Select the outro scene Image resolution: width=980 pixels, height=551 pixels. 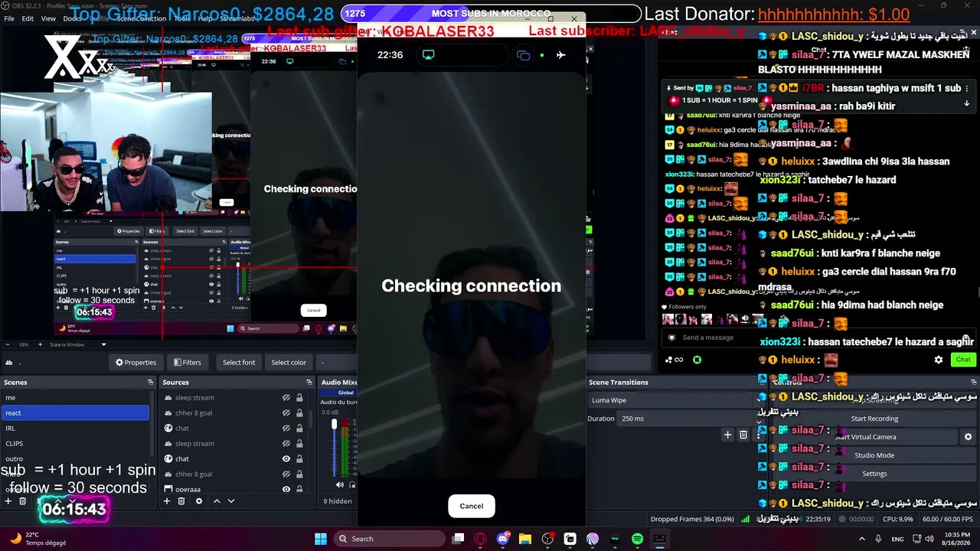(x=77, y=459)
